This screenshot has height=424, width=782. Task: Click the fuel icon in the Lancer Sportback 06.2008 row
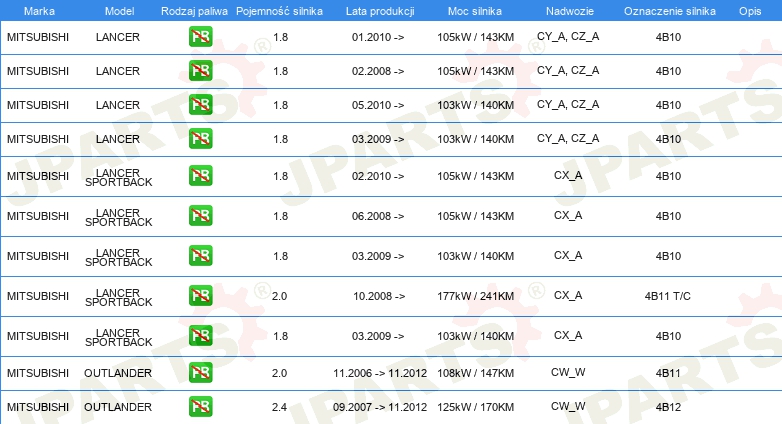click(200, 215)
